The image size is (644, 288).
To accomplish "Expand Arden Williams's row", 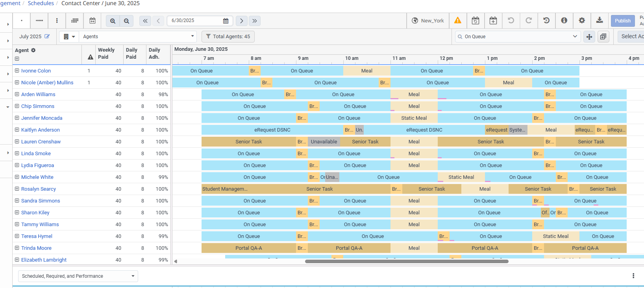I will pos(17,94).
